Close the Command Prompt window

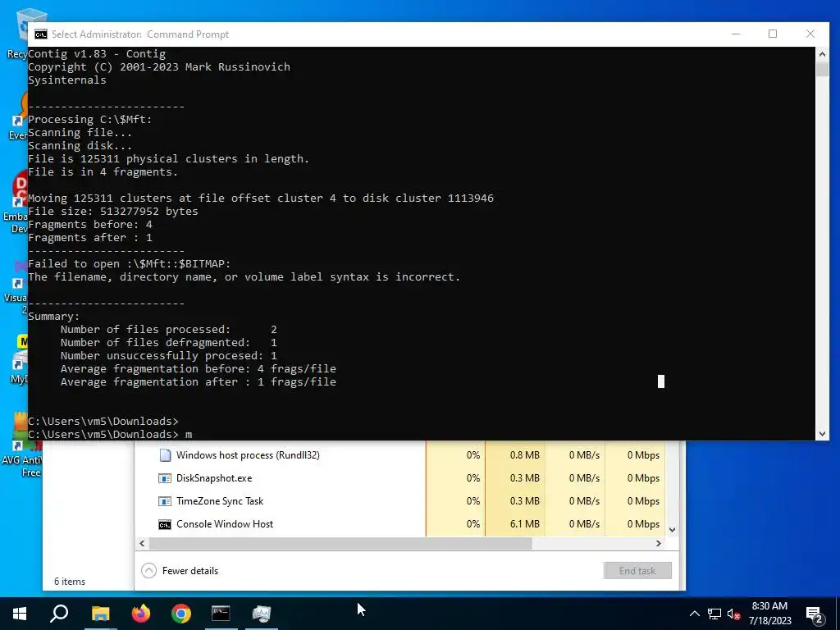tap(810, 34)
